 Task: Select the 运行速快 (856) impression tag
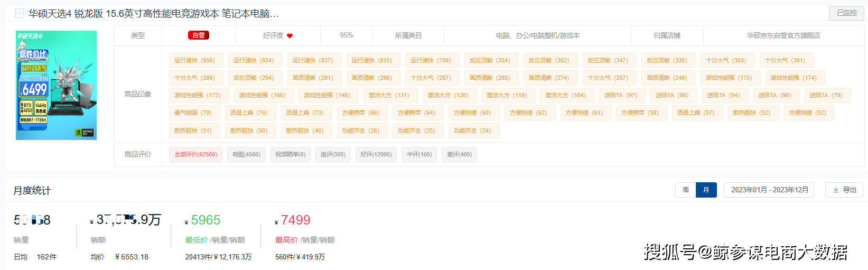195,60
